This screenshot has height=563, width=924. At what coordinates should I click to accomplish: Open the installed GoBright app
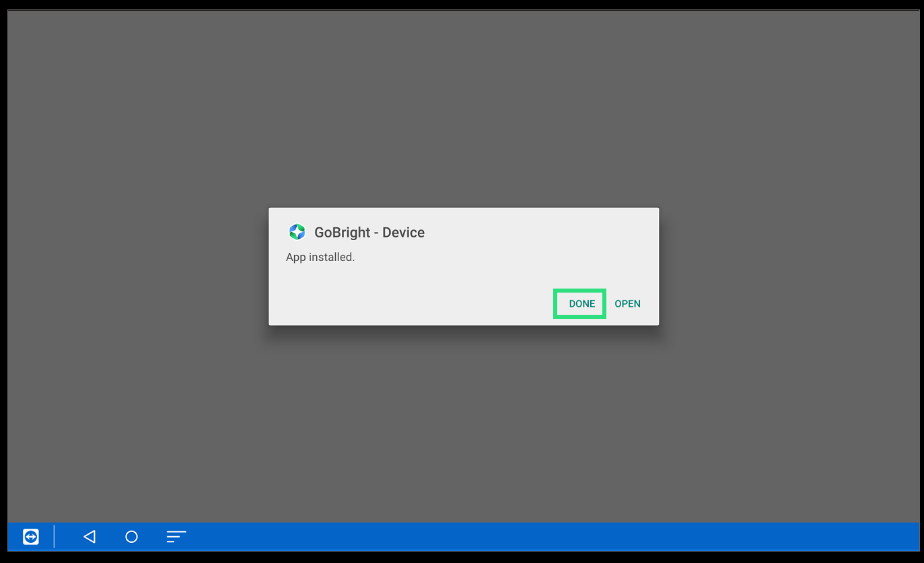click(627, 304)
